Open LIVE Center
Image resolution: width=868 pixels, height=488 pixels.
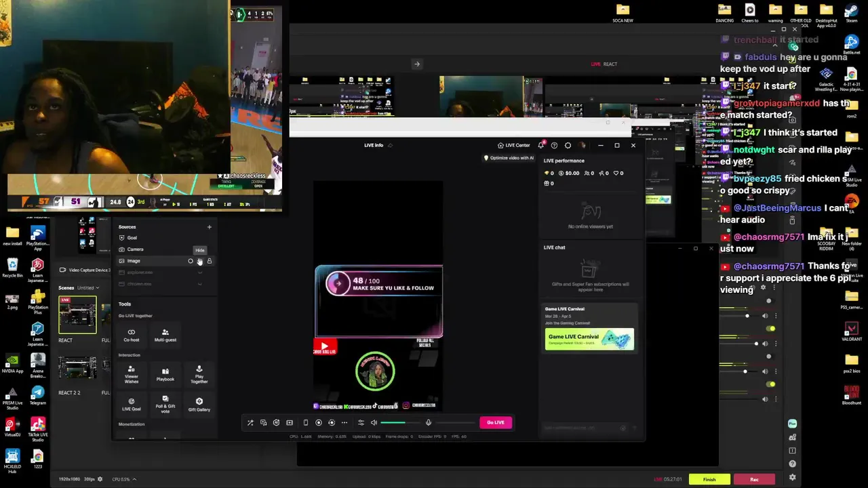513,145
